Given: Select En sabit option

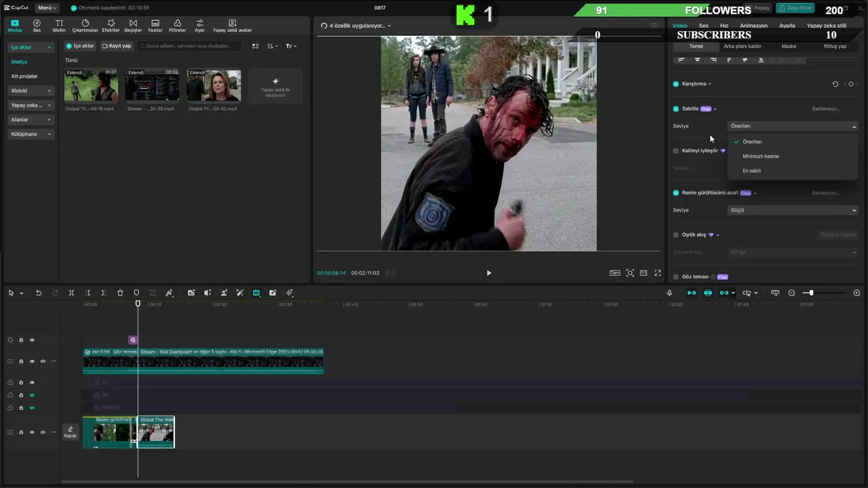Looking at the screenshot, I should click(793, 171).
